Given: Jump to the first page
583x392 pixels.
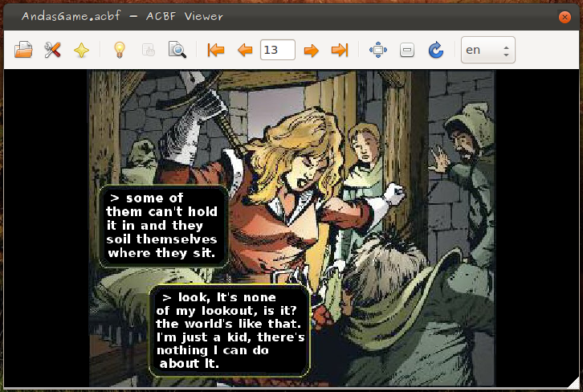Looking at the screenshot, I should pyautogui.click(x=216, y=50).
